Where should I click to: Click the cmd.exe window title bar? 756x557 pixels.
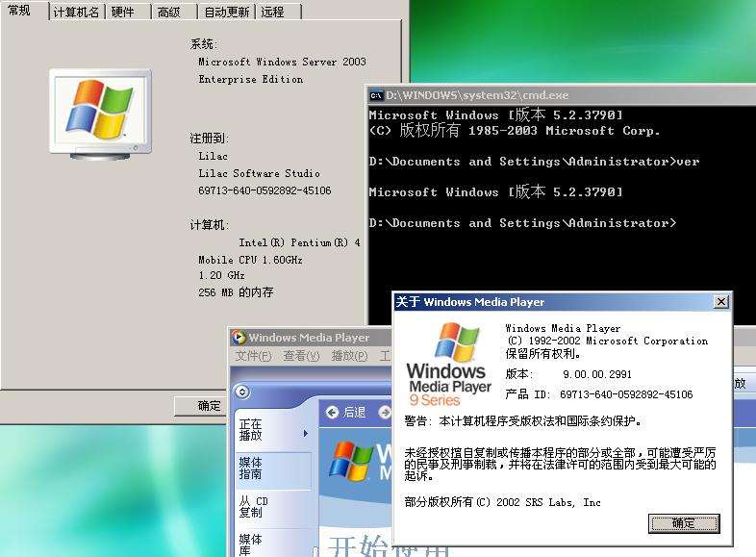point(561,95)
